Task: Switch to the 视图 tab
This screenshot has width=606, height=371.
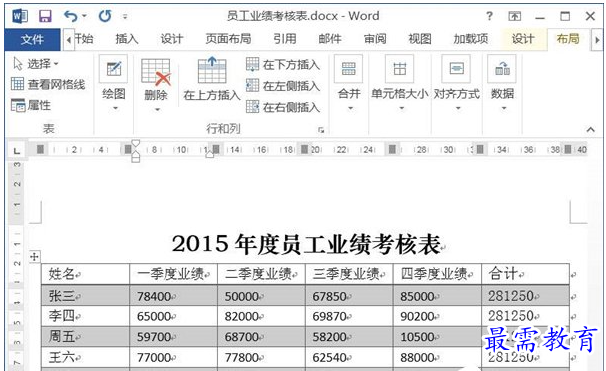Action: pos(420,39)
